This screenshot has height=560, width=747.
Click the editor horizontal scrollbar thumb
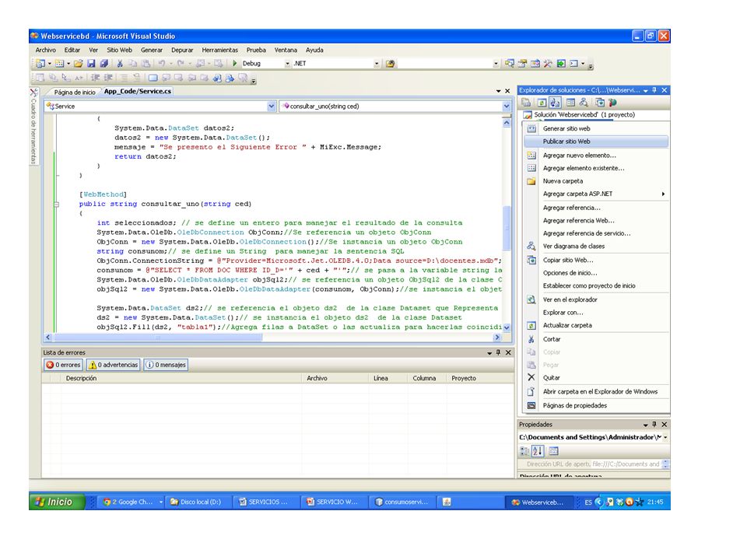point(158,337)
